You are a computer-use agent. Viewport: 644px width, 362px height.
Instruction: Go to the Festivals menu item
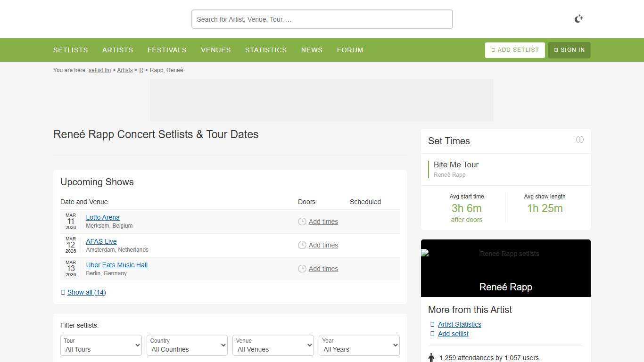167,50
